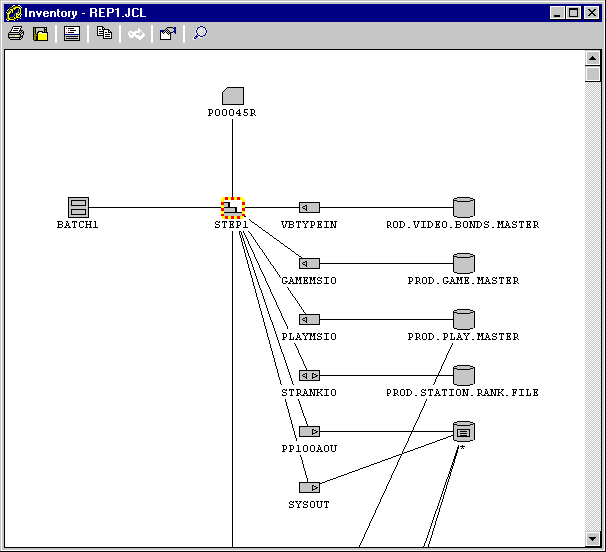The width and height of the screenshot is (606, 552).
Task: Click the magnifying glass zoom icon
Action: 200,33
